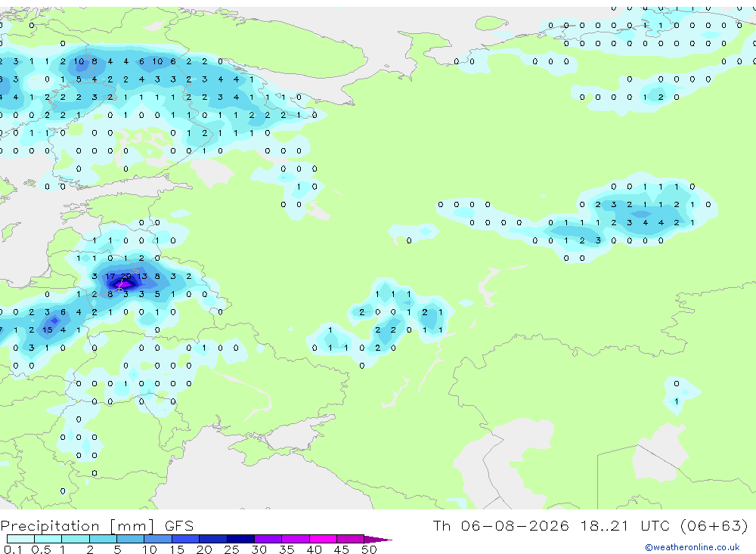Choose the 10–15 mm legend color segment
The image size is (756, 554).
coord(158,539)
